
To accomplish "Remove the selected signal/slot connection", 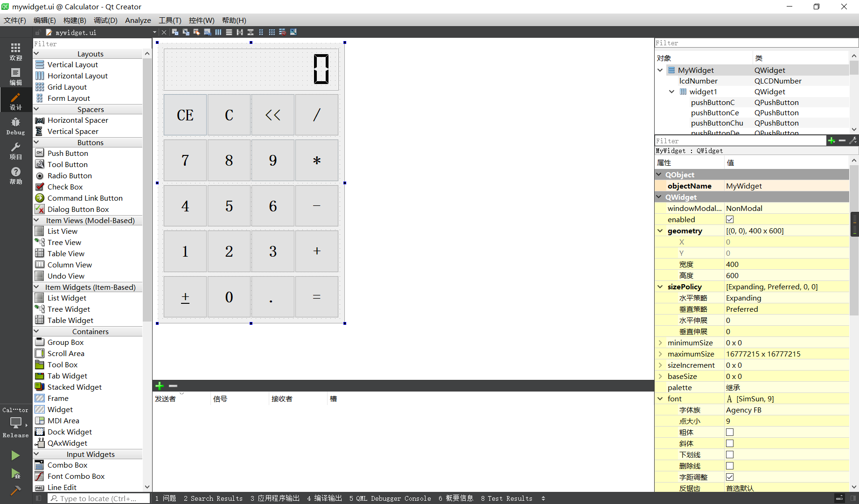I will tap(173, 386).
